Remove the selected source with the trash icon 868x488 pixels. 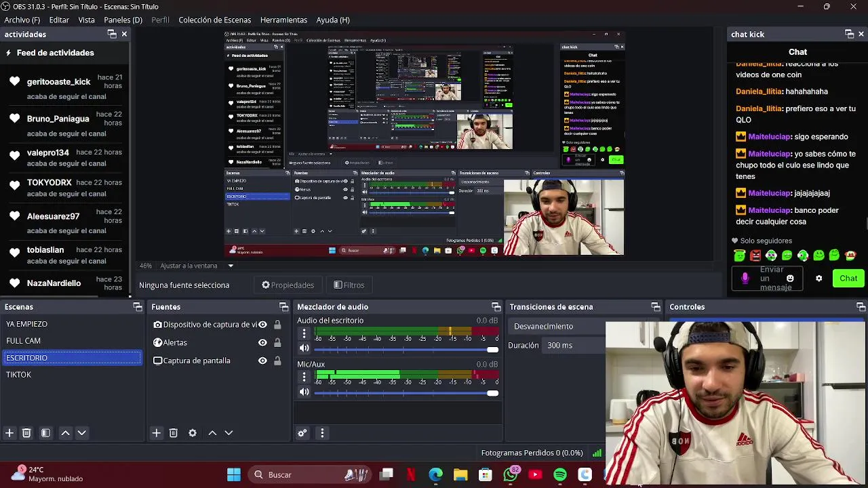173,432
